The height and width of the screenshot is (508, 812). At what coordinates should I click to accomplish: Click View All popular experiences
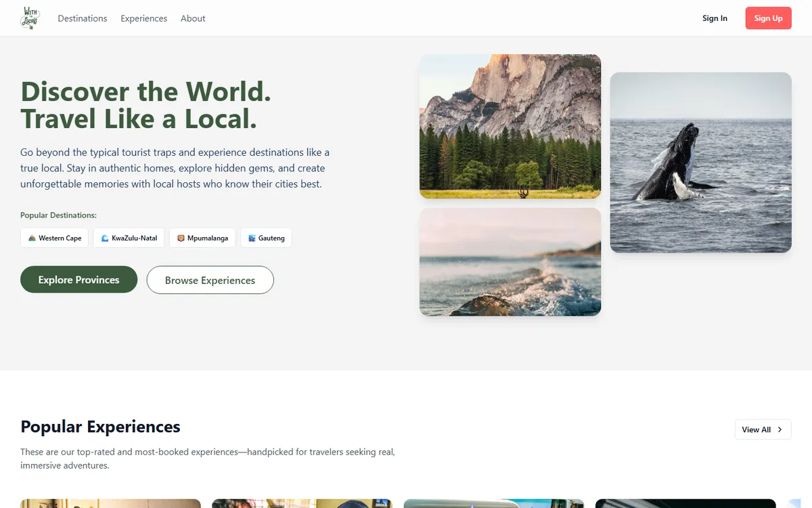[763, 429]
